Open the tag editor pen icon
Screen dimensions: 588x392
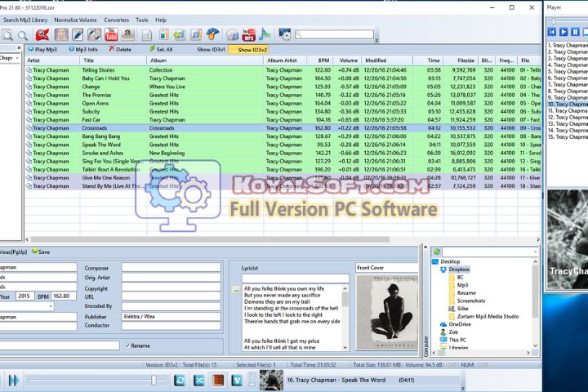[78, 34]
